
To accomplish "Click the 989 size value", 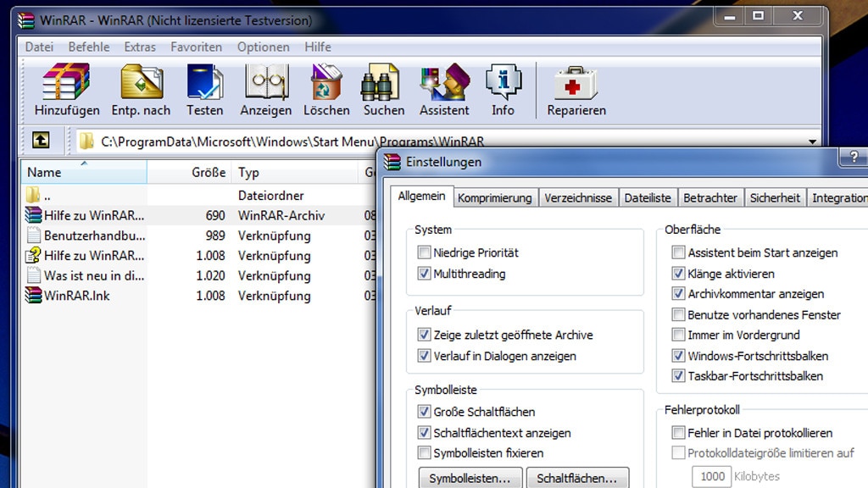I will coord(215,236).
